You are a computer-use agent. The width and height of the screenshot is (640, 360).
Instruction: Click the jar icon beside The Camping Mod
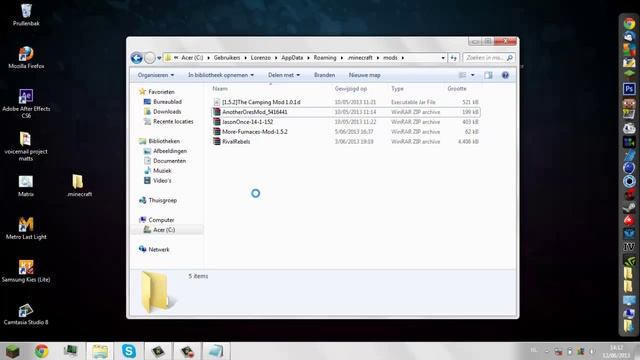point(217,102)
